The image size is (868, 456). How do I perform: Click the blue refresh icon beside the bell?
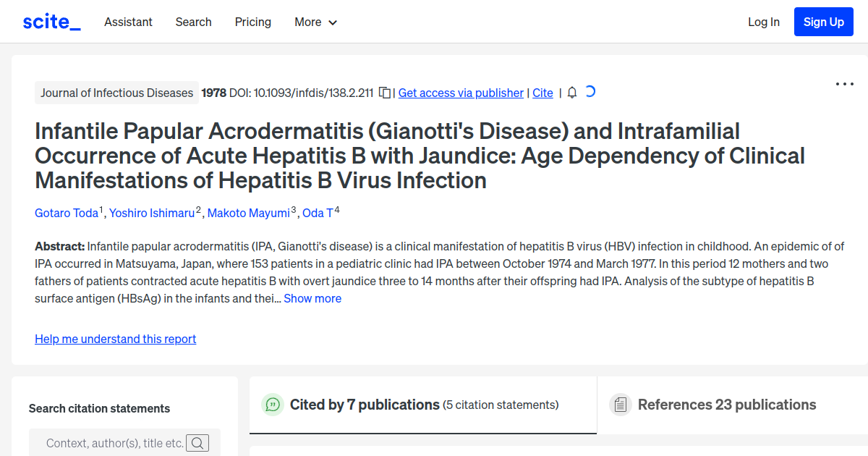(590, 93)
